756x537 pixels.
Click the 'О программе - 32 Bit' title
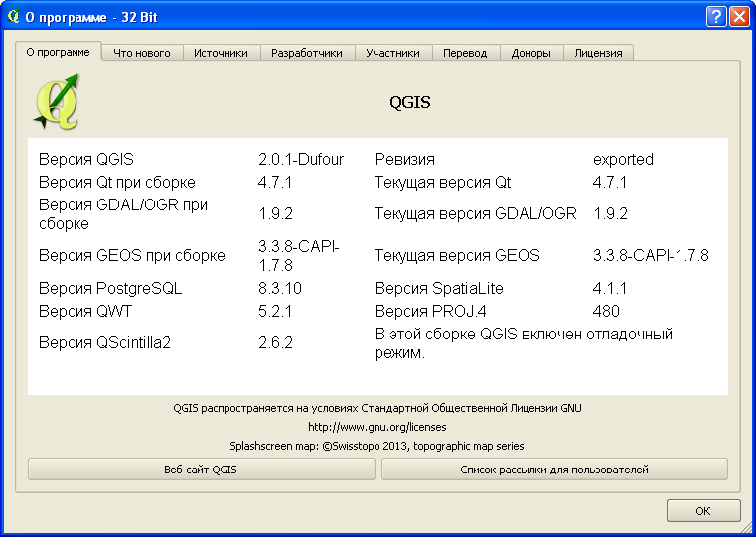pyautogui.click(x=91, y=17)
